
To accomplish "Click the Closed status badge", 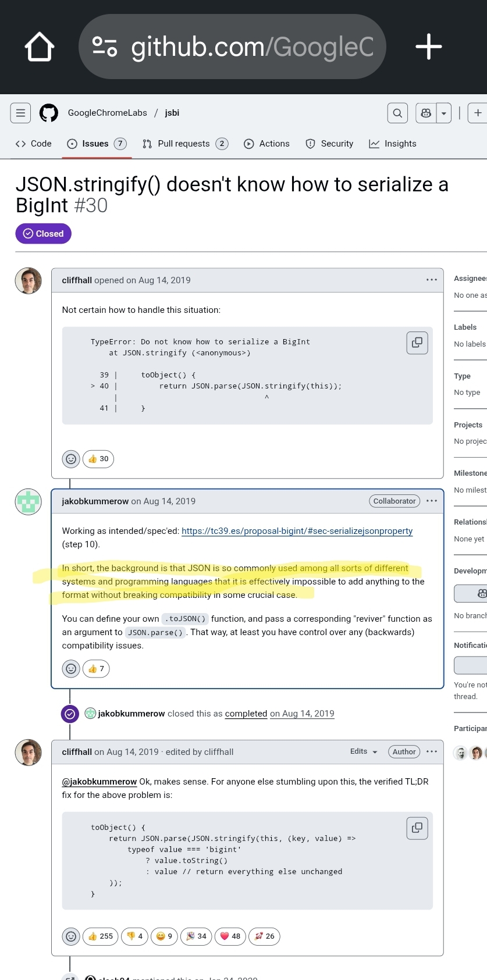I will point(43,234).
